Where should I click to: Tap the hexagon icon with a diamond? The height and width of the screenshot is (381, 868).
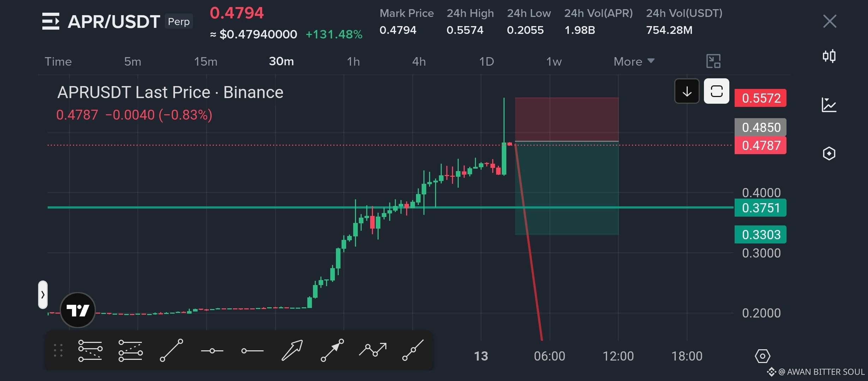pos(829,153)
